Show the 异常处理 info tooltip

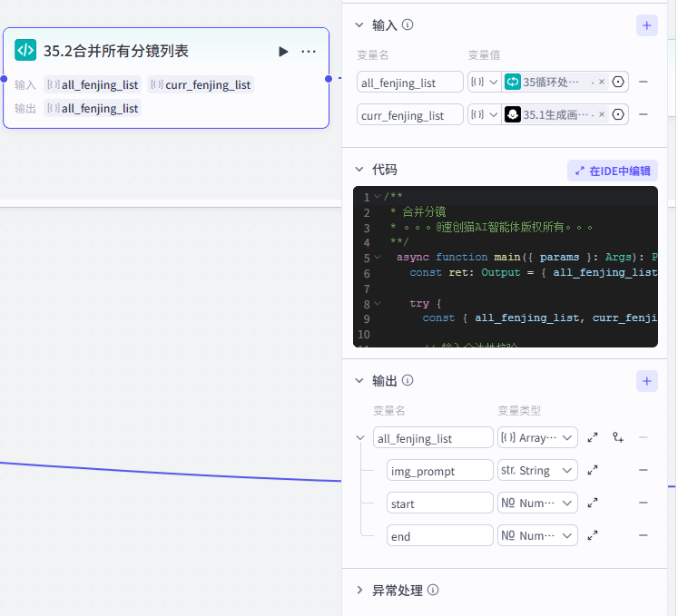coord(433,590)
